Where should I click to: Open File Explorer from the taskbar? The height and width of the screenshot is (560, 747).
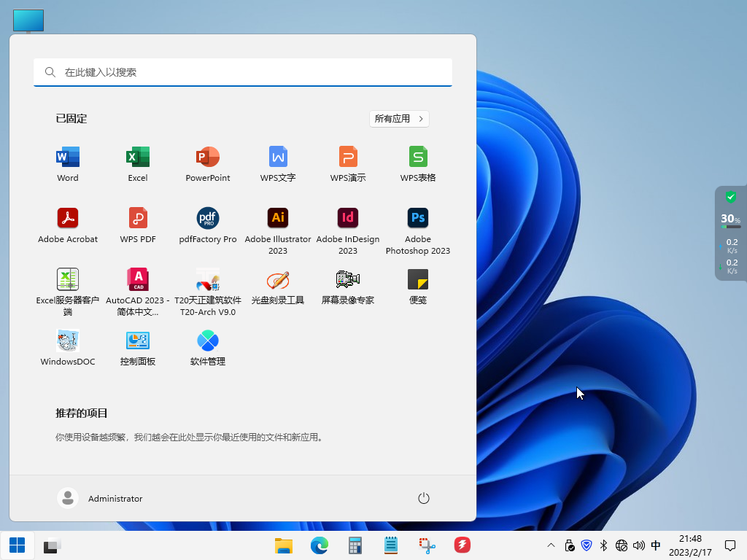[284, 545]
